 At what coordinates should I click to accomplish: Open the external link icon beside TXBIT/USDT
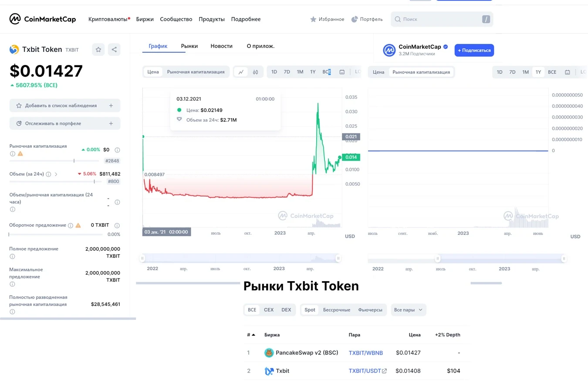pos(384,371)
